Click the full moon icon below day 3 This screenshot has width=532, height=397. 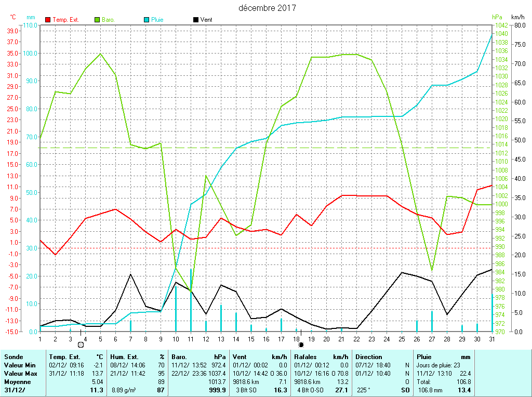[x=81, y=345]
